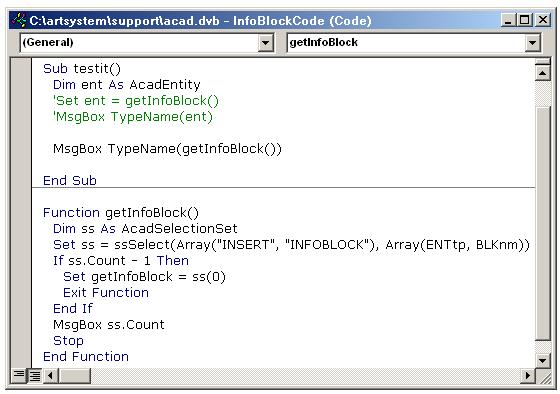Click the split bar above vertical scrollbar
560x394 pixels.
(x=542, y=62)
